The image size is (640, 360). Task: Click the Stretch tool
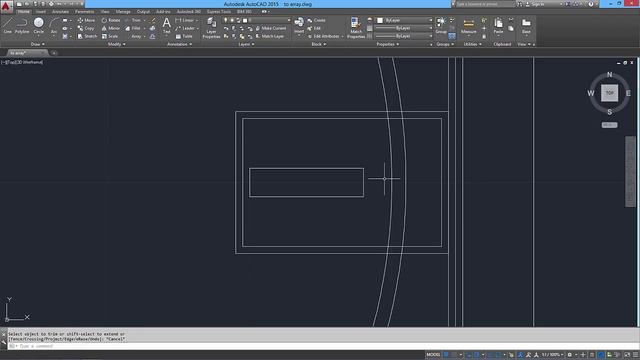pos(87,36)
